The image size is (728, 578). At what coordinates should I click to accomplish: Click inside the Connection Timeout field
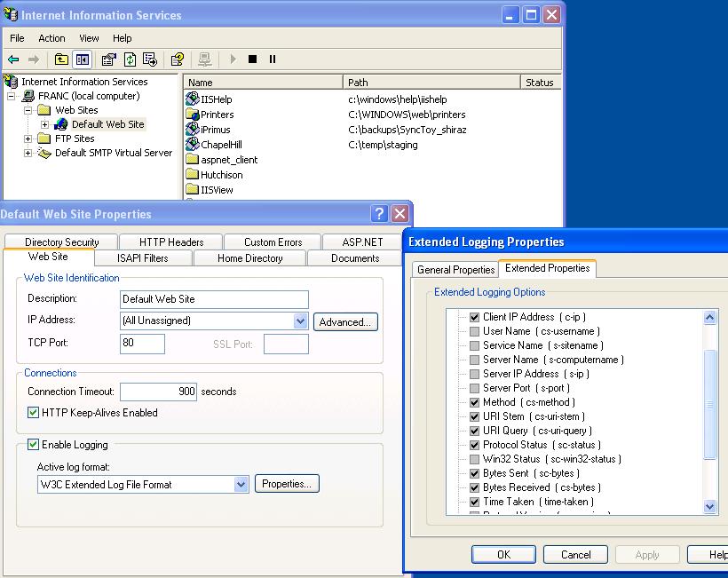pos(158,391)
